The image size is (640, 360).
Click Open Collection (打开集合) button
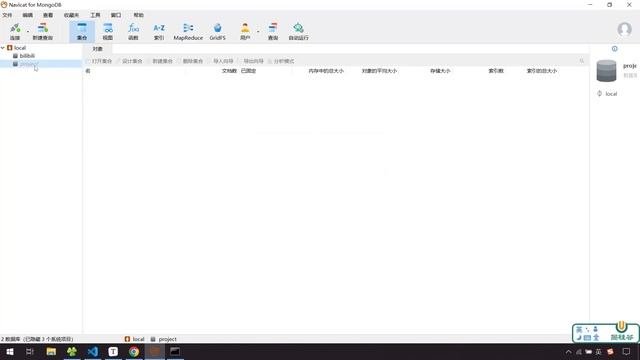pyautogui.click(x=99, y=61)
